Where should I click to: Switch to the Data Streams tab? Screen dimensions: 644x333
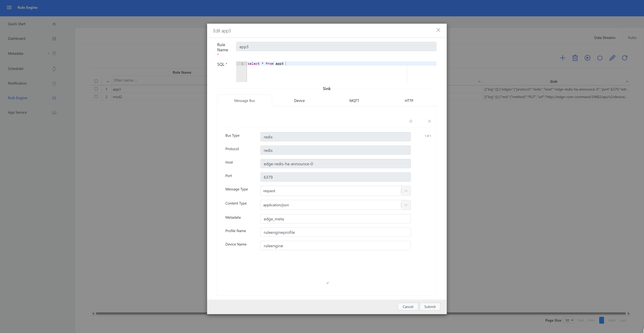coord(605,38)
